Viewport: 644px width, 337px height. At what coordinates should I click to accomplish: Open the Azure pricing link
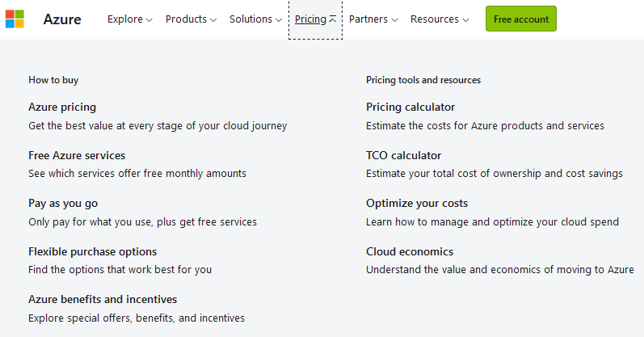click(x=62, y=107)
